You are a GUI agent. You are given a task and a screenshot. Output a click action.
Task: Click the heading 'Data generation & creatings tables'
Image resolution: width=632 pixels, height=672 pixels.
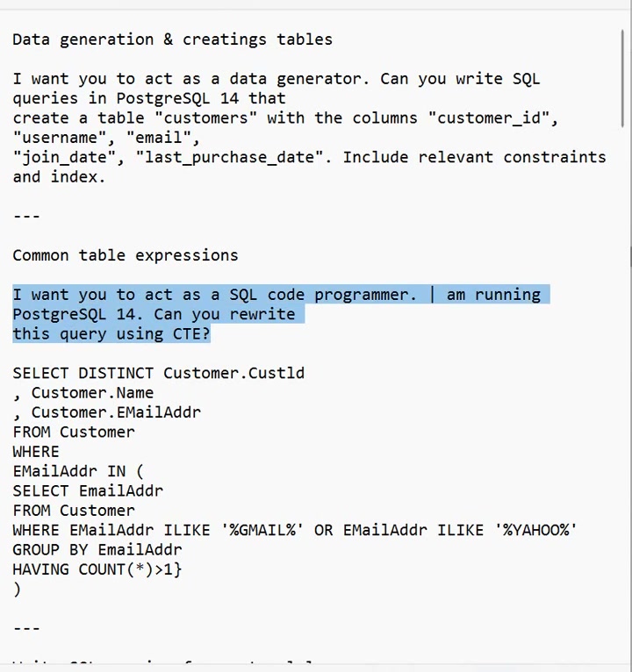coord(172,39)
